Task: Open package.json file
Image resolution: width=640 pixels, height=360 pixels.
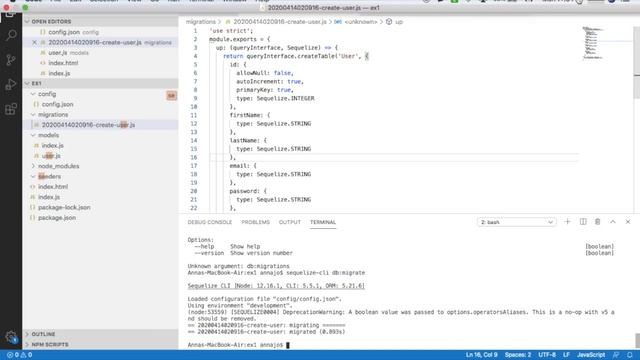Action: (100, 218)
